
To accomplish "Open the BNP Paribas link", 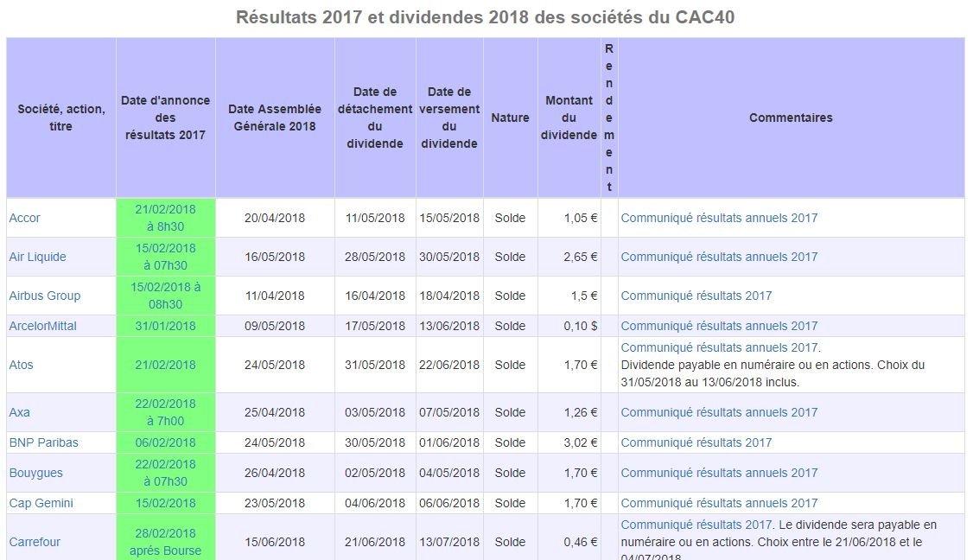I will click(43, 442).
